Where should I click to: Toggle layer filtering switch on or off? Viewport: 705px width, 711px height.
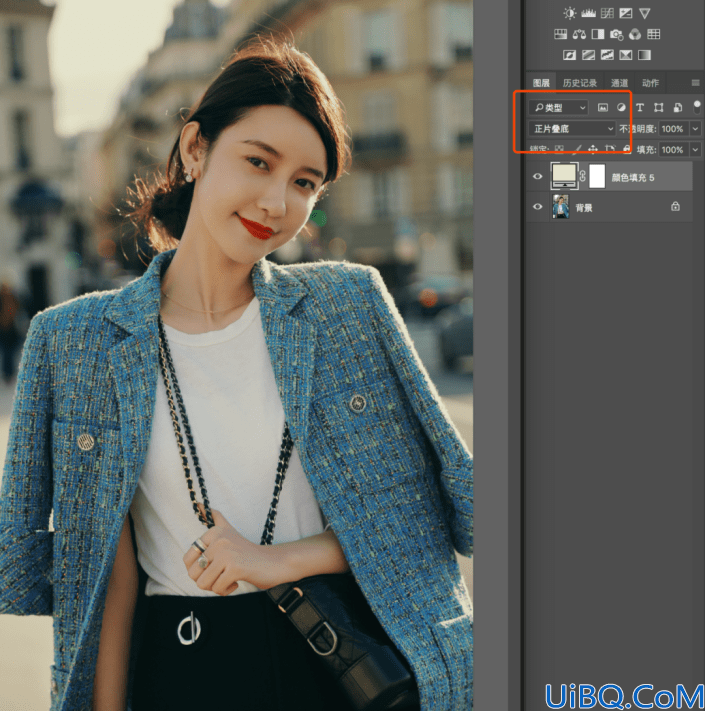point(697,107)
